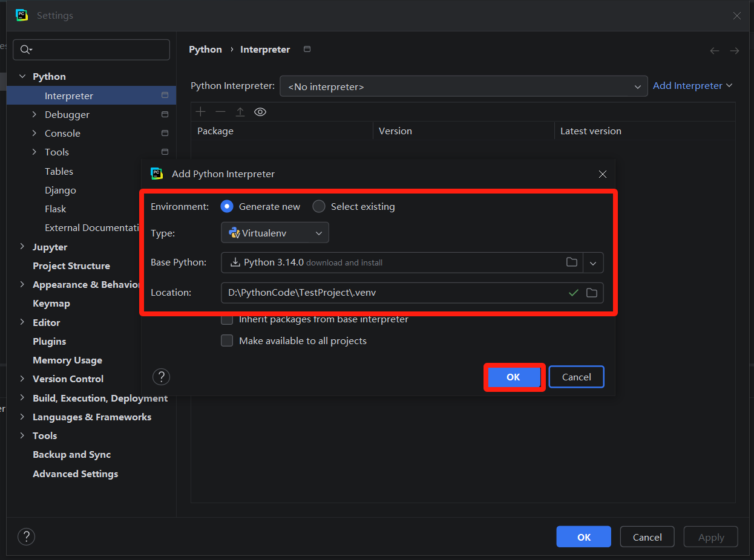This screenshot has width=754, height=560.
Task: Open the Add Interpreter dropdown link
Action: pyautogui.click(x=693, y=86)
